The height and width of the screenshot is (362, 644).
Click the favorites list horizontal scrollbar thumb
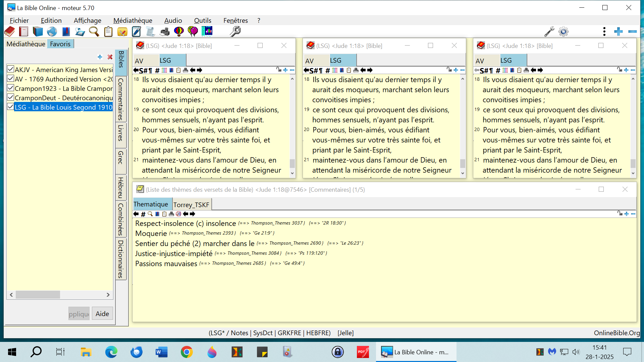38,295
